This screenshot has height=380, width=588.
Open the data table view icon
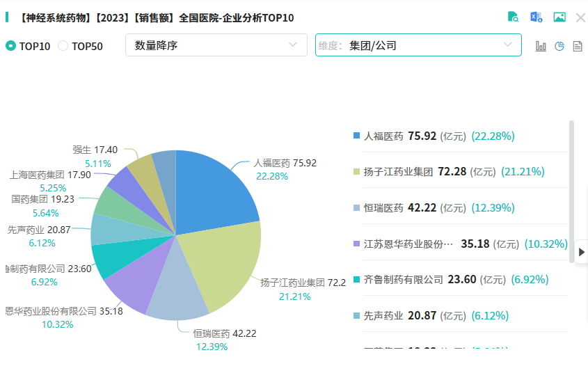[x=578, y=46]
